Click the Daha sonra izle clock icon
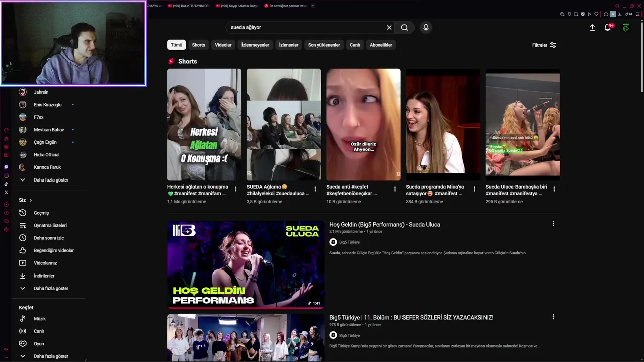 23,238
